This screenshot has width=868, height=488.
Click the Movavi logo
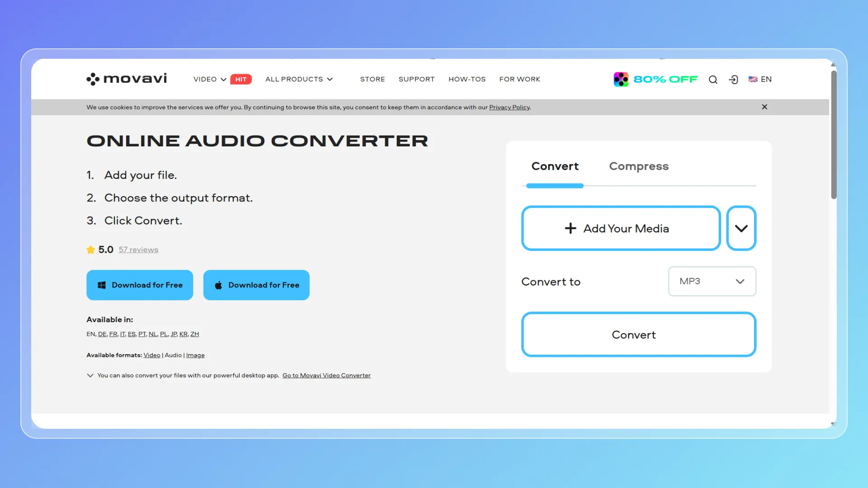[x=127, y=79]
